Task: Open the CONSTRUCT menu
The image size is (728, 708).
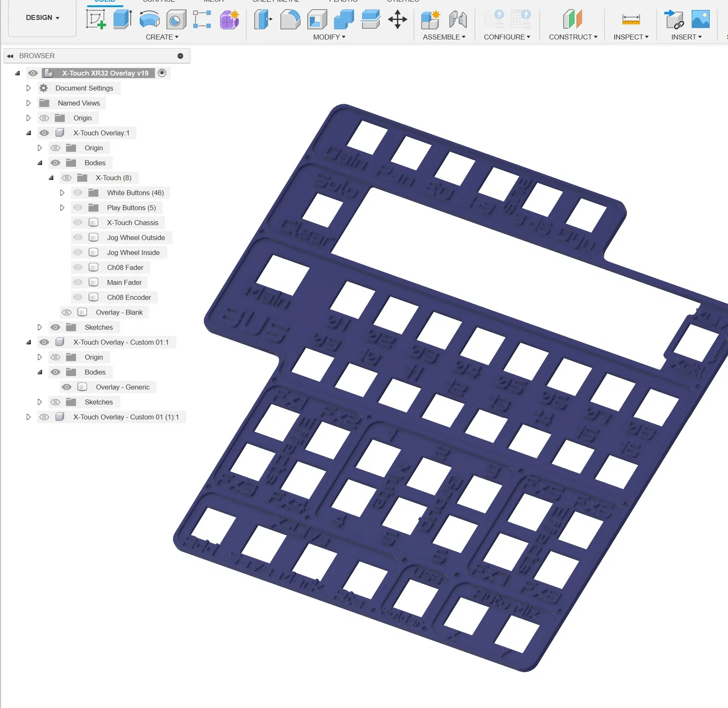Action: 573,37
